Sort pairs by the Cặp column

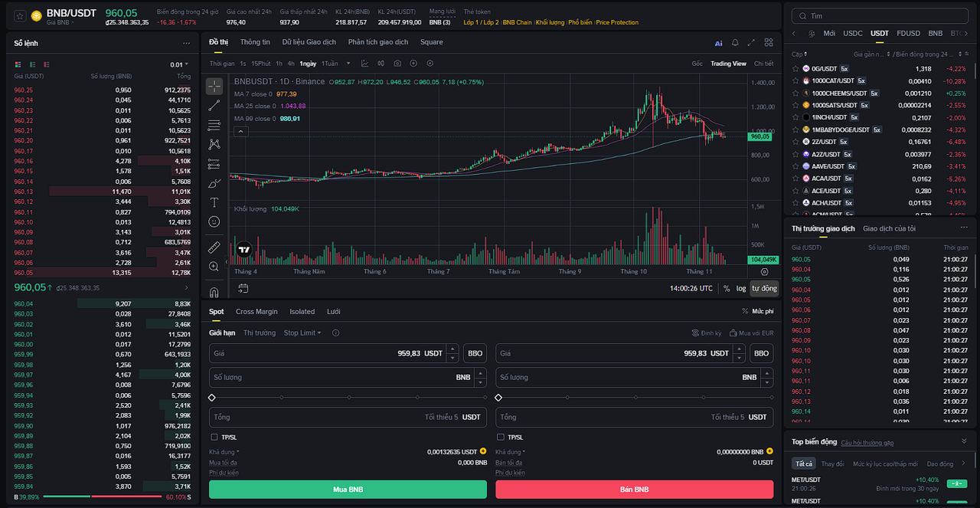799,54
